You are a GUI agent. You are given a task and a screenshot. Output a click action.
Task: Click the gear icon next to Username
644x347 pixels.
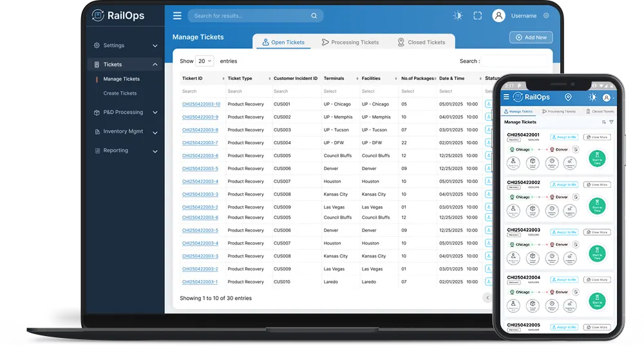click(x=546, y=15)
